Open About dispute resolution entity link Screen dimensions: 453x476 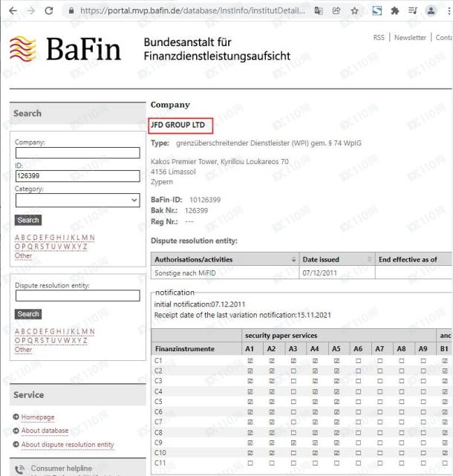point(68,444)
